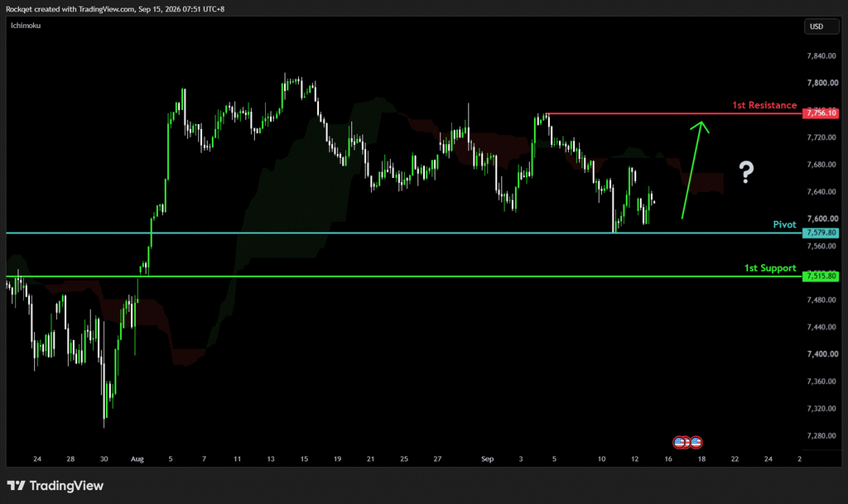Viewport: 848px width, 504px height.
Task: Select the teal pivot horizontal line
Action: click(404, 233)
